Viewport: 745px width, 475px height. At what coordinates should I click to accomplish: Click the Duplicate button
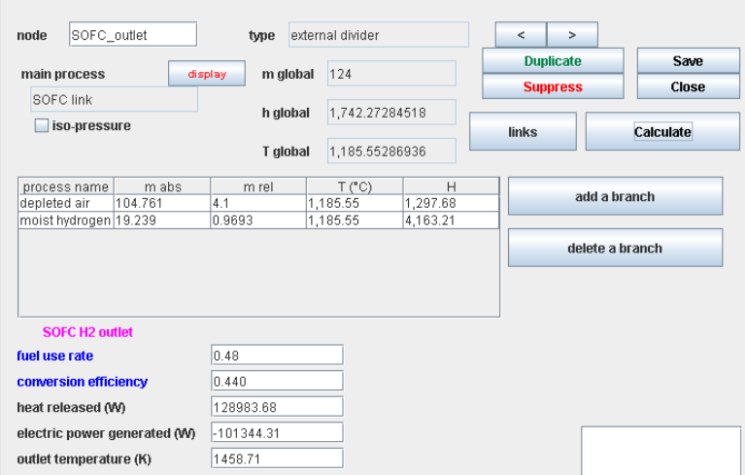(x=552, y=61)
